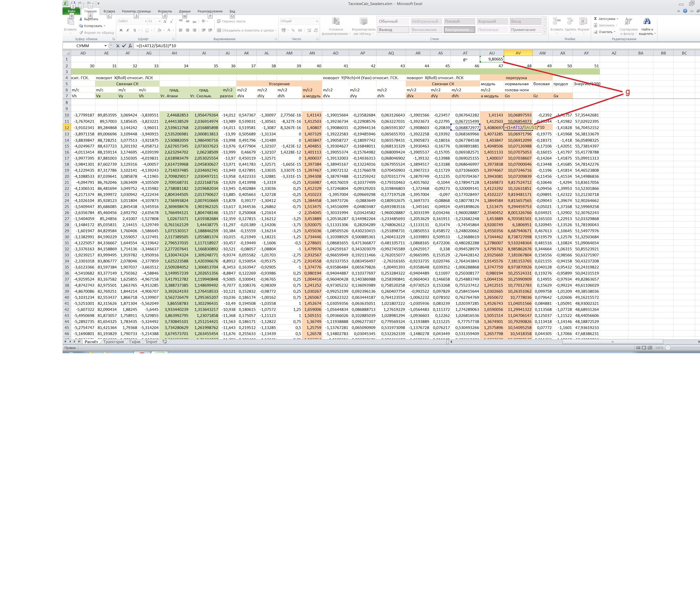700x598 pixels.
Task: Open the number format Общий dropdown
Action: 317,21
